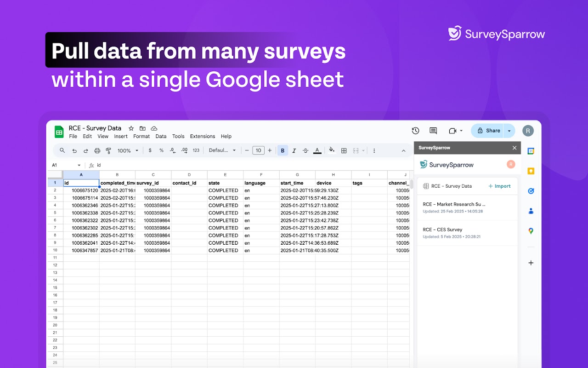Open the View menu

click(x=103, y=136)
